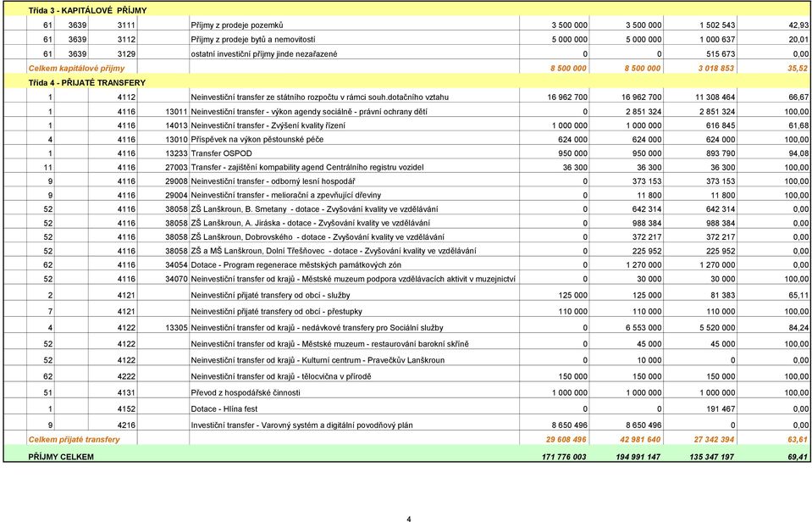Click the 'Celkem kapitálové příjmy' total label
Viewport: 812px width, 522px height.
(x=76, y=69)
